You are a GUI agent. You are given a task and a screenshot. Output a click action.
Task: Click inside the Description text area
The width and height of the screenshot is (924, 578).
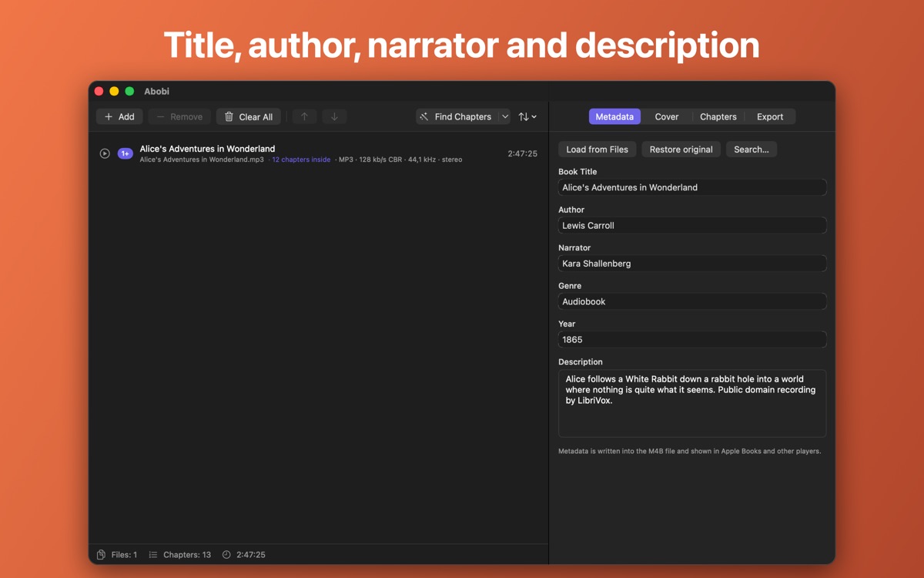point(692,403)
